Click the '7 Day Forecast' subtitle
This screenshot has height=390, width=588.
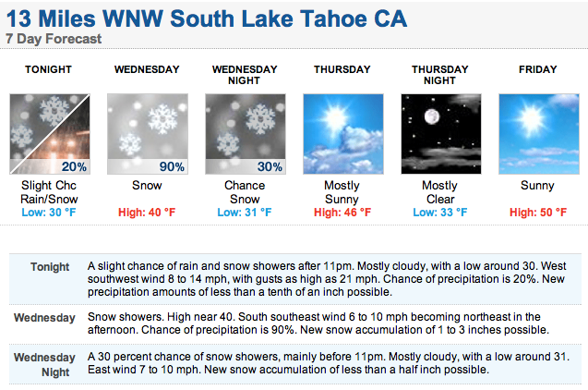pyautogui.click(x=54, y=39)
